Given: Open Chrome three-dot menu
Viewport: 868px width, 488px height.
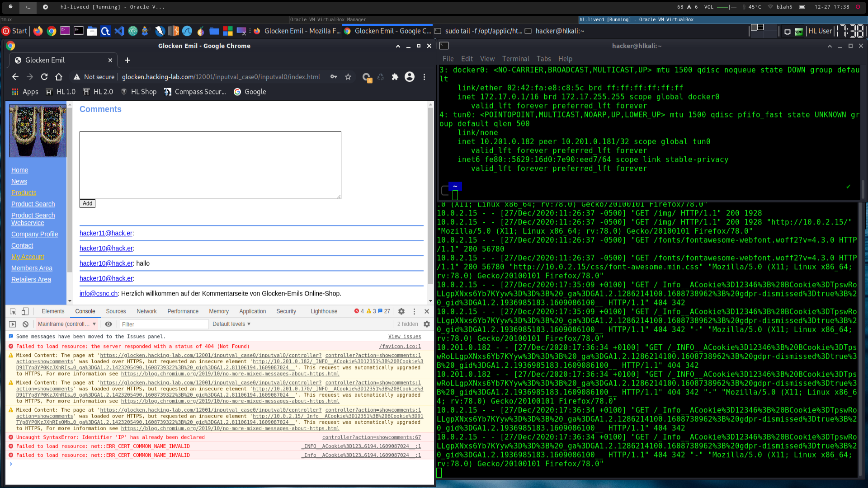Looking at the screenshot, I should pos(424,77).
